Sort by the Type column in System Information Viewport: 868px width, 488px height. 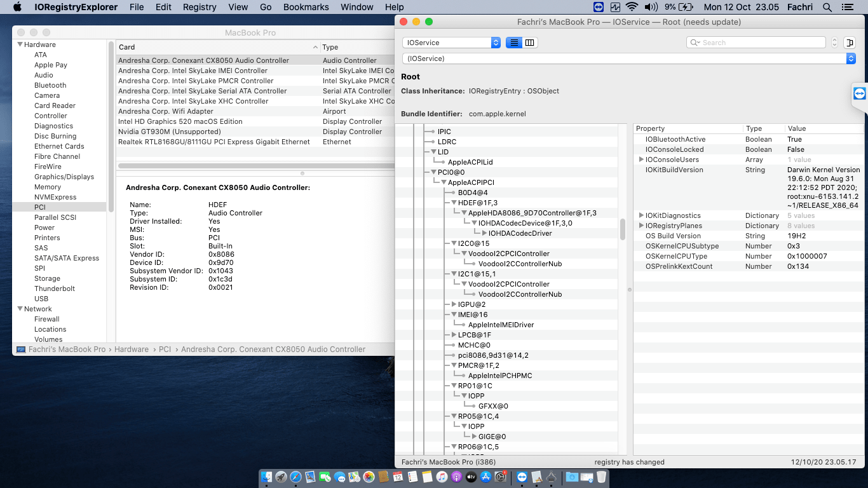pyautogui.click(x=357, y=47)
